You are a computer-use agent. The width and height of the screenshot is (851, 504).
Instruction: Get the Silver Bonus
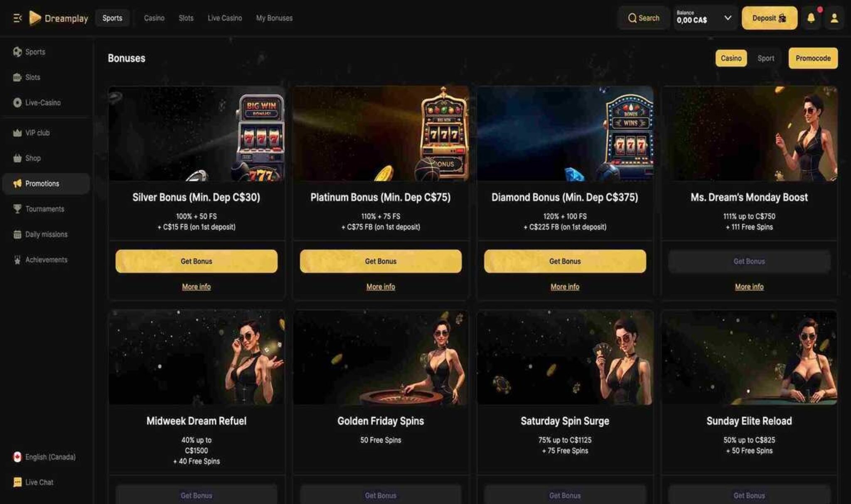196,261
